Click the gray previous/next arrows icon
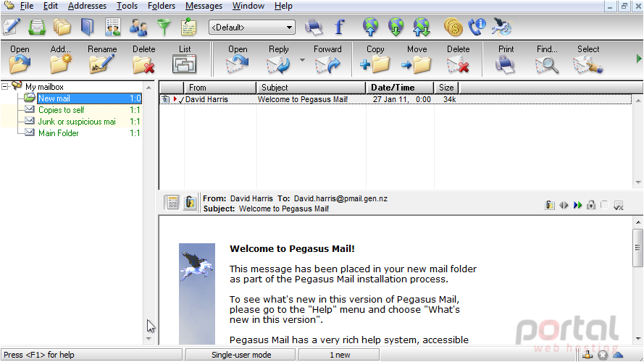The height and width of the screenshot is (362, 644). [x=564, y=205]
